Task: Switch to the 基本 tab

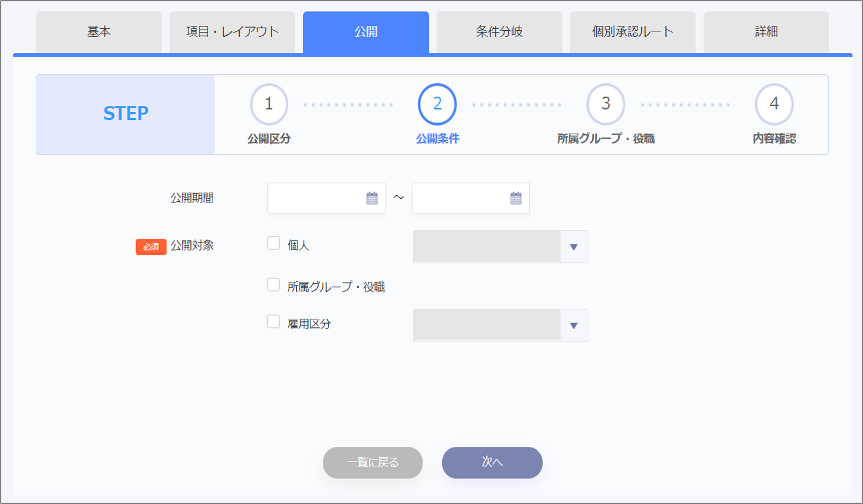Action: click(99, 32)
